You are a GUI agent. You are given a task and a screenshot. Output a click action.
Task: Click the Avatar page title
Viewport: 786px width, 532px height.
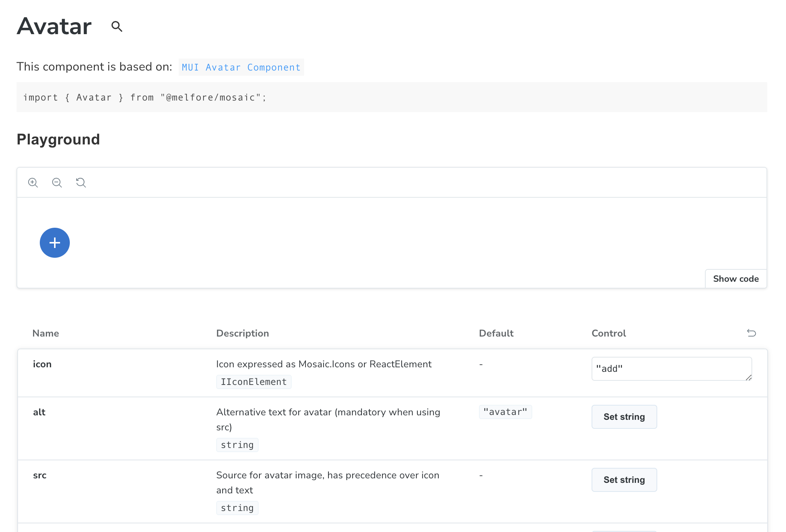click(x=54, y=27)
